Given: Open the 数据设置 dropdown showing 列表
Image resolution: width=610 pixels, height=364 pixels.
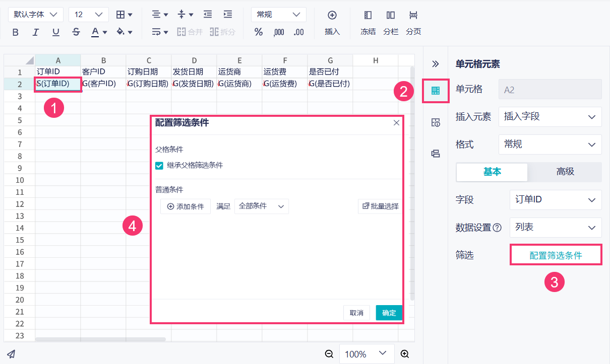Looking at the screenshot, I should [556, 228].
